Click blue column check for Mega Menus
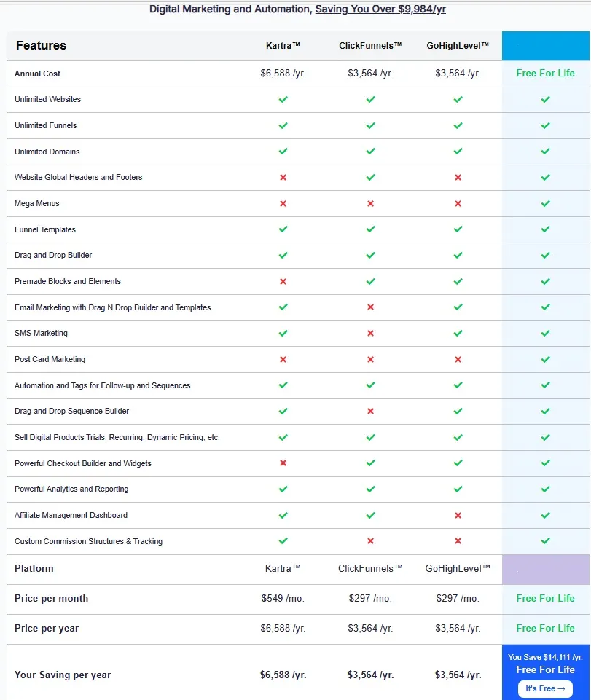591x700 pixels. 545,203
